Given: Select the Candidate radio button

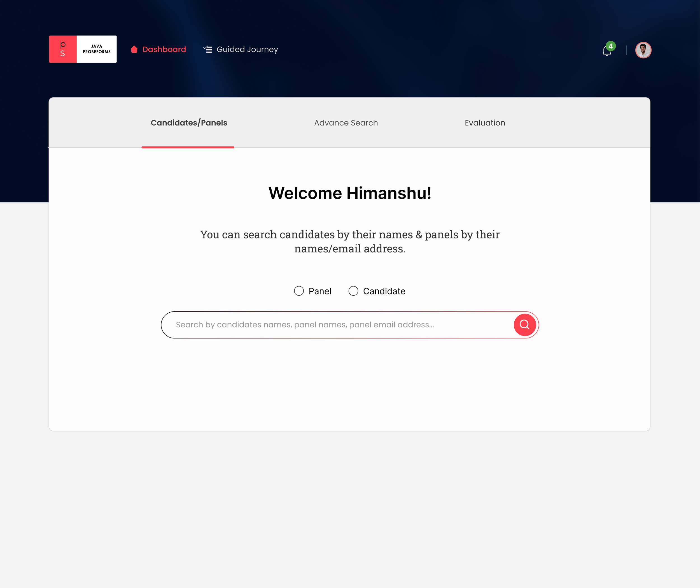Looking at the screenshot, I should (x=353, y=291).
